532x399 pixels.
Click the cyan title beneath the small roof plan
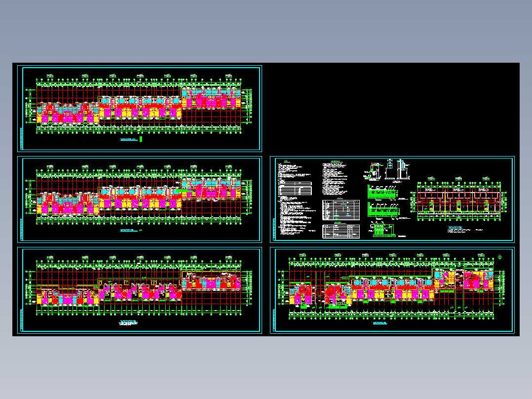[455, 228]
